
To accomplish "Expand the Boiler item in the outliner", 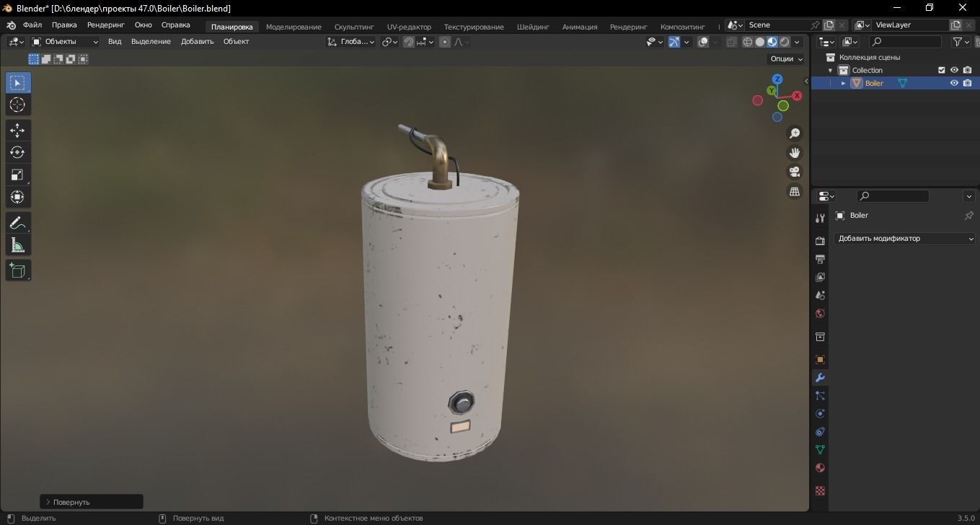I will [843, 83].
